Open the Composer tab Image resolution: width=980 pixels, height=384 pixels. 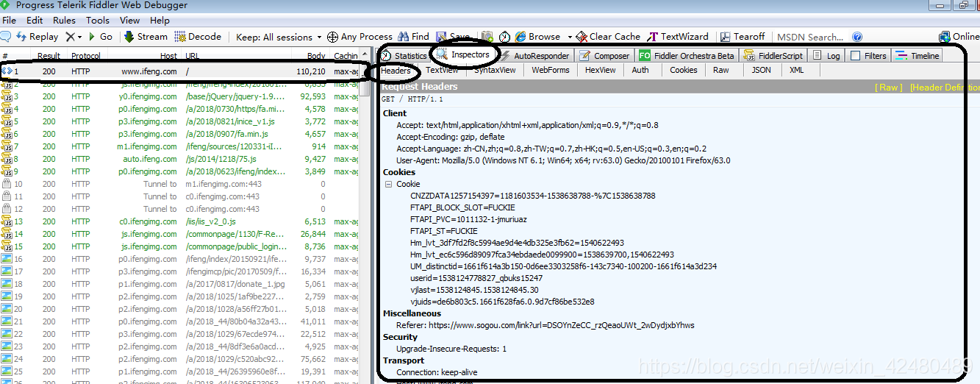pos(604,56)
